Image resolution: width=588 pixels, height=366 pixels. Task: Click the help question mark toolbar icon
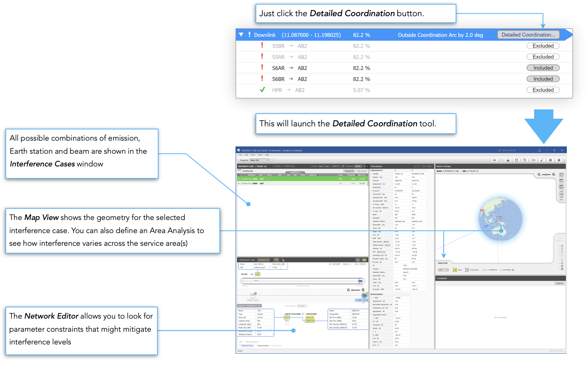point(559,160)
